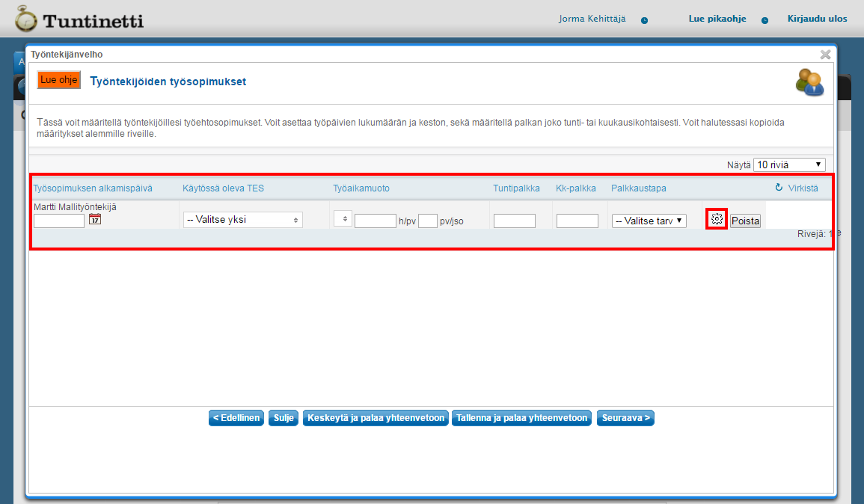Sort by Tuntipalkka column header
864x504 pixels.
(x=516, y=188)
